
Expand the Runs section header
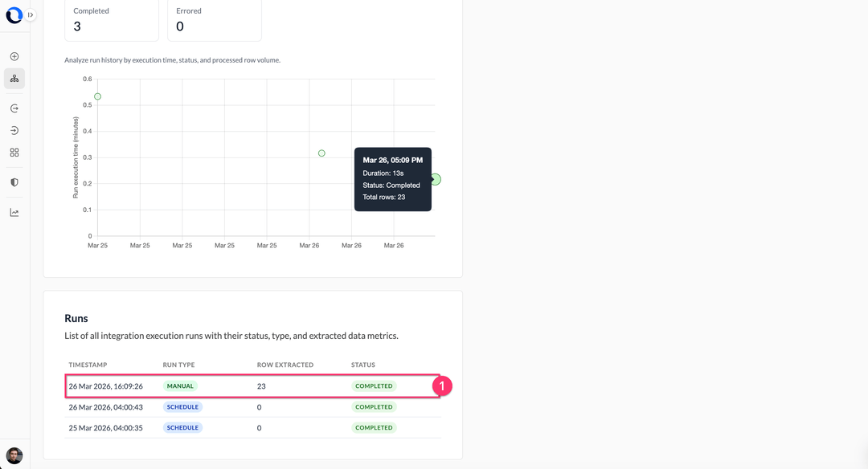point(77,318)
